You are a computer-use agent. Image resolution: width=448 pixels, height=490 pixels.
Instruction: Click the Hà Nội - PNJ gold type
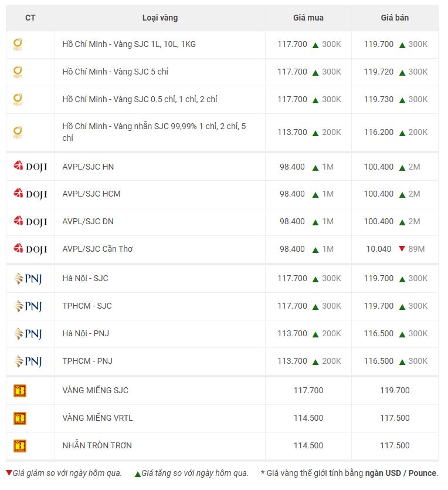86,333
